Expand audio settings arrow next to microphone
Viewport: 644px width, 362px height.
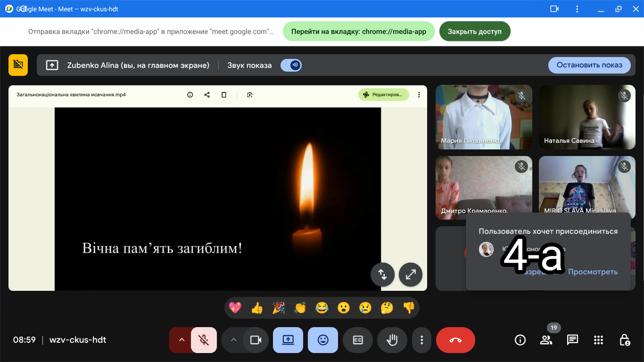point(181,340)
